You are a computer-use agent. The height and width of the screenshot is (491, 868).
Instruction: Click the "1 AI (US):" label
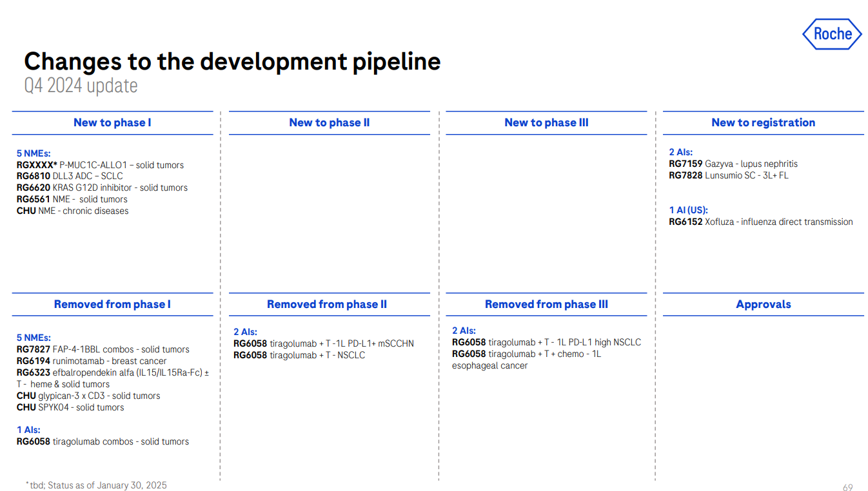coord(688,210)
